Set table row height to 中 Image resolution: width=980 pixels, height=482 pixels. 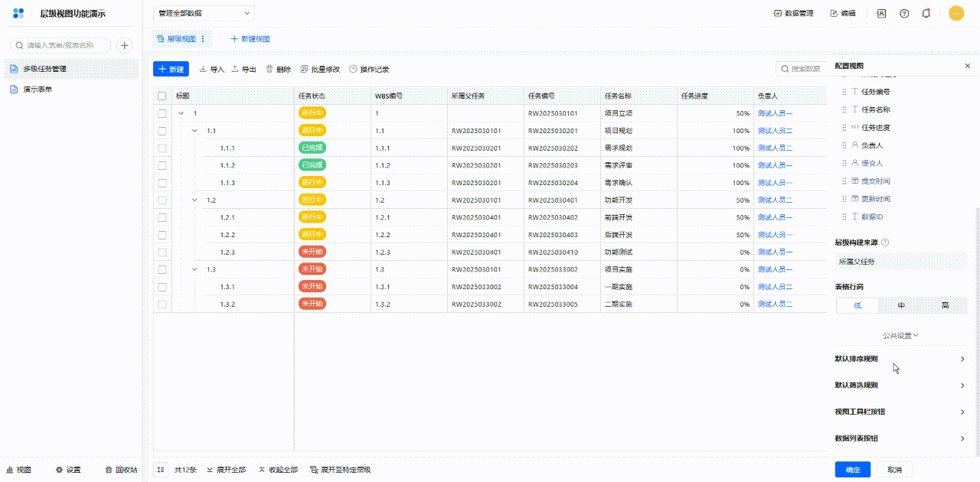901,305
